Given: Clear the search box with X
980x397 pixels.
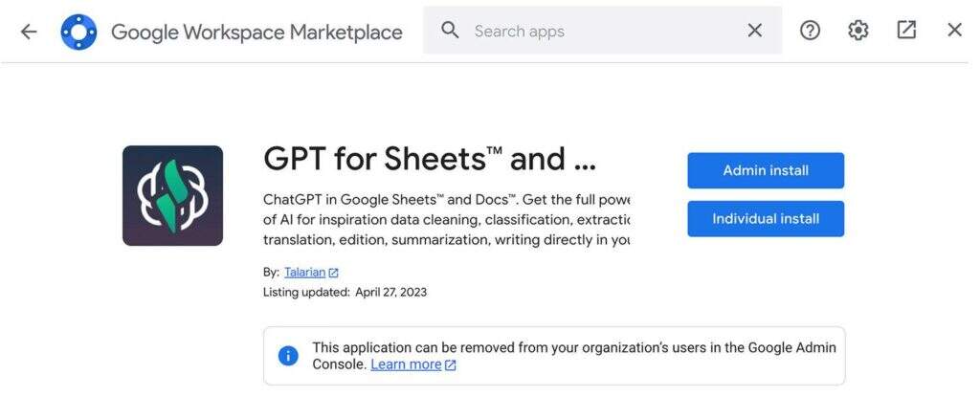Looking at the screenshot, I should (x=755, y=31).
